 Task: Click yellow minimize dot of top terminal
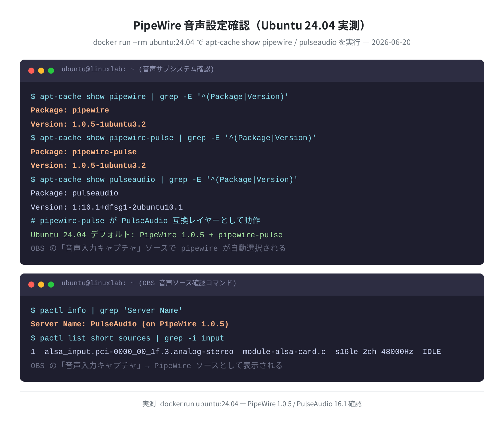[x=41, y=71]
